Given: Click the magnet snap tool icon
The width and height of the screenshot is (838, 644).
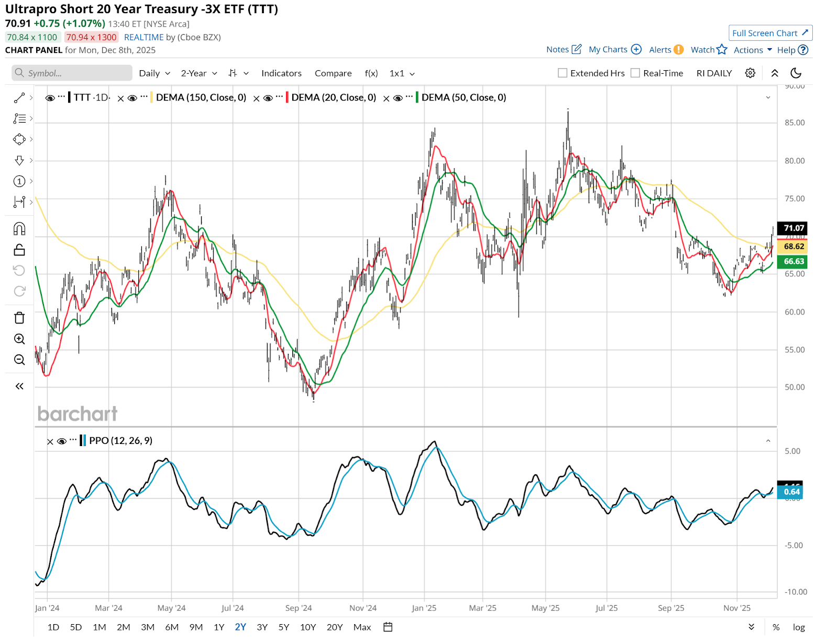Looking at the screenshot, I should coord(19,229).
